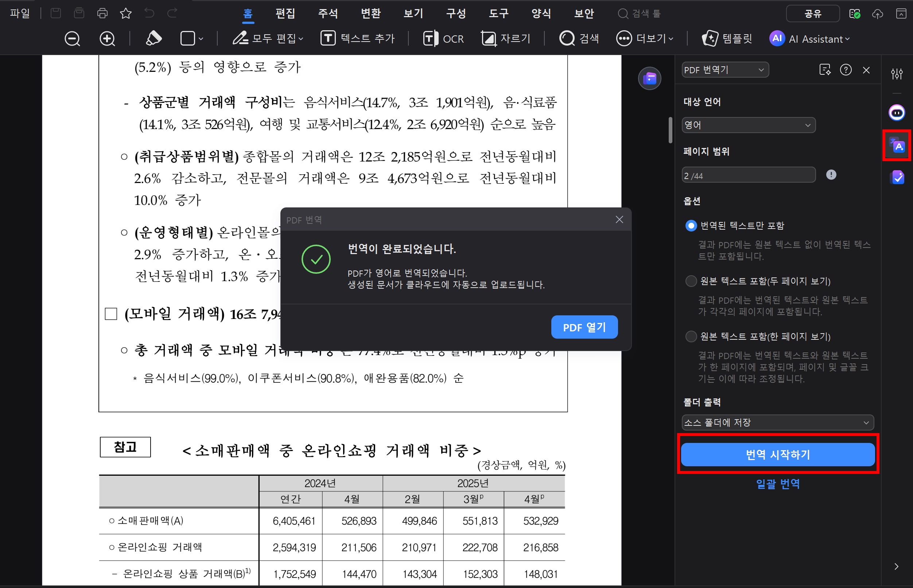Click the floating purple document icon
913x588 pixels.
pos(649,79)
